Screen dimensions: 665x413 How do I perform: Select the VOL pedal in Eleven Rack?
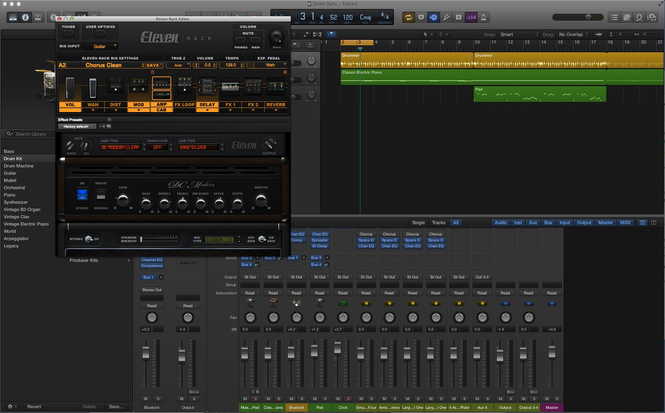(70, 88)
